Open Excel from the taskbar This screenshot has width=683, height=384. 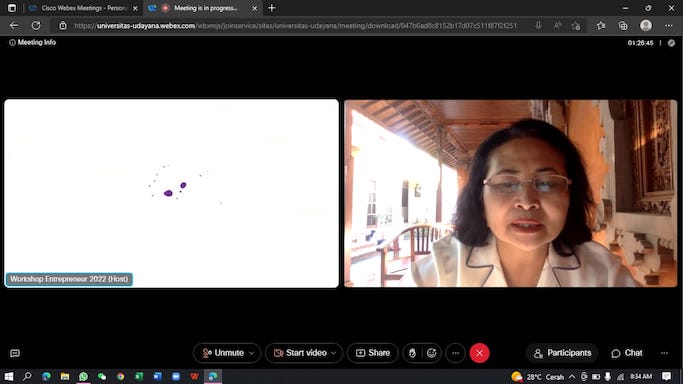(139, 376)
